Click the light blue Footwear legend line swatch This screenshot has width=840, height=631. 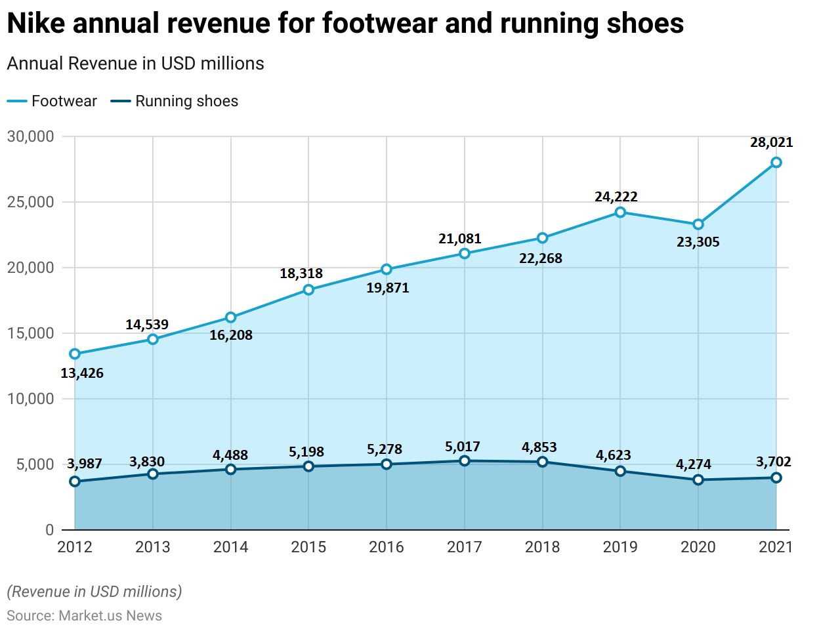(x=17, y=102)
